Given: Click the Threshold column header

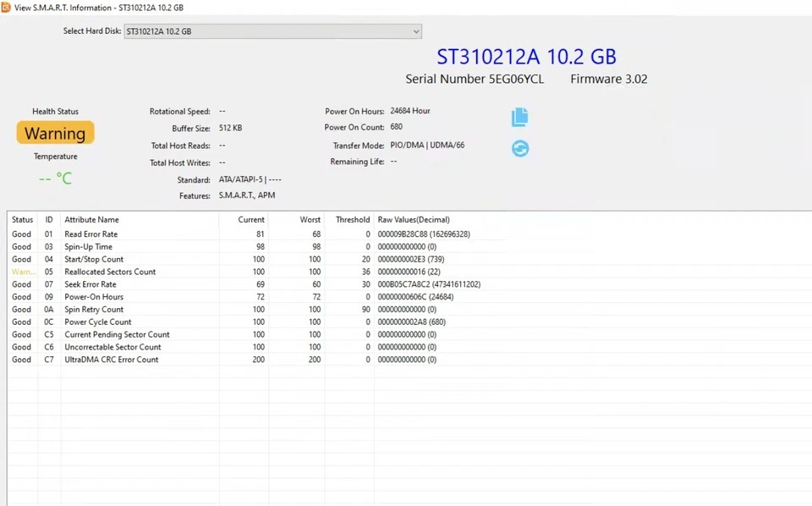Looking at the screenshot, I should tap(352, 219).
